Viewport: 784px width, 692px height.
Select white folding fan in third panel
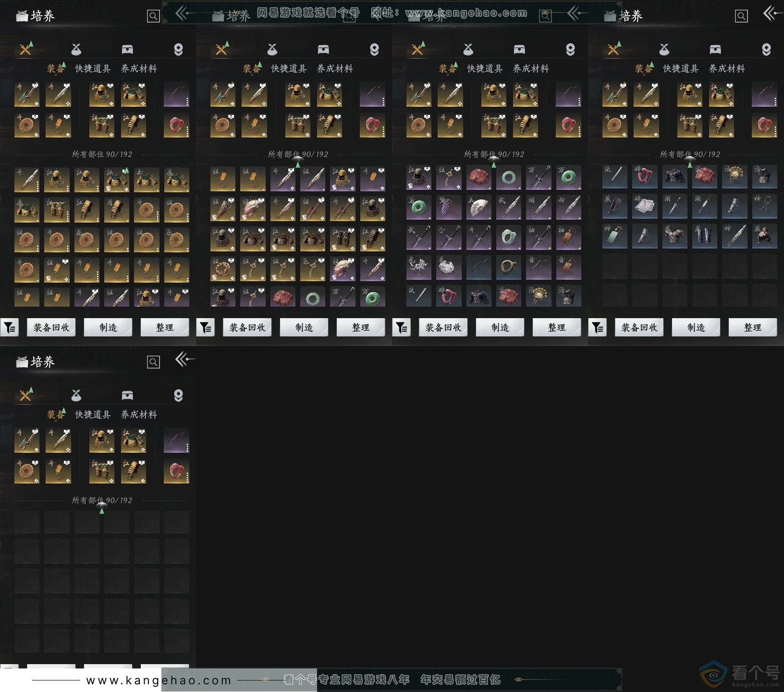(478, 208)
